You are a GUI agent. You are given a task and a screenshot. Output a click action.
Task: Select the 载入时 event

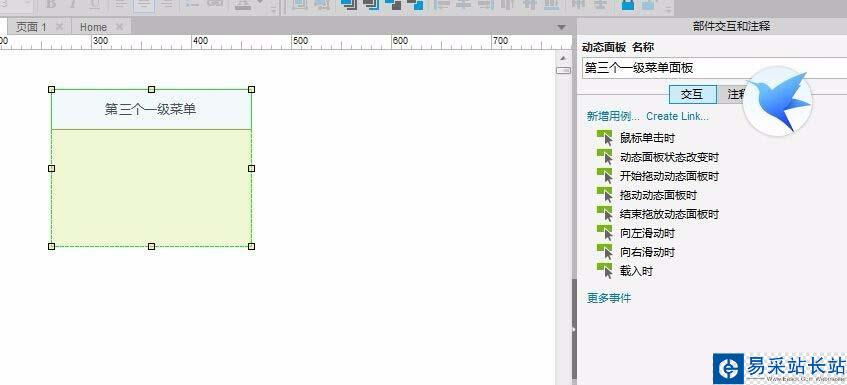(636, 271)
